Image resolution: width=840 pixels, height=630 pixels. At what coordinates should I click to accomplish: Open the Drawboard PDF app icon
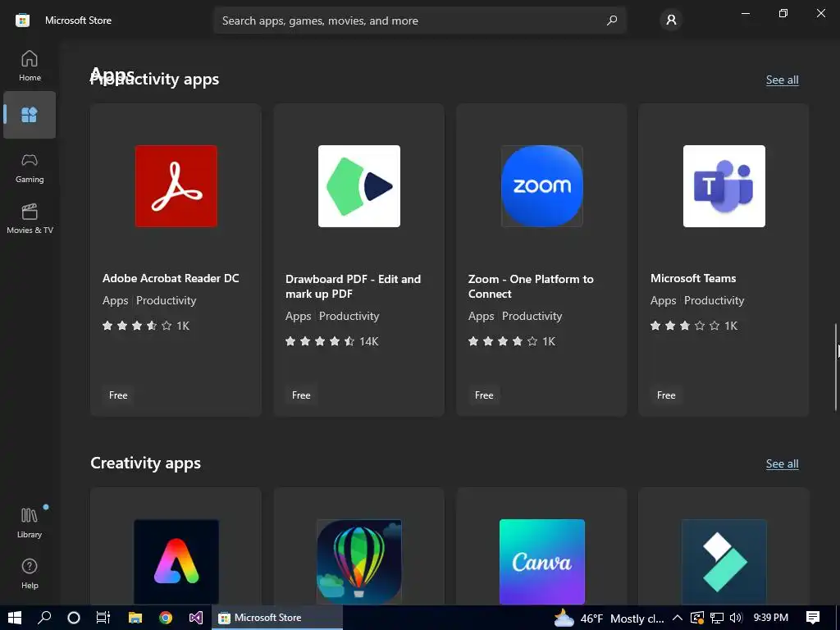point(359,186)
